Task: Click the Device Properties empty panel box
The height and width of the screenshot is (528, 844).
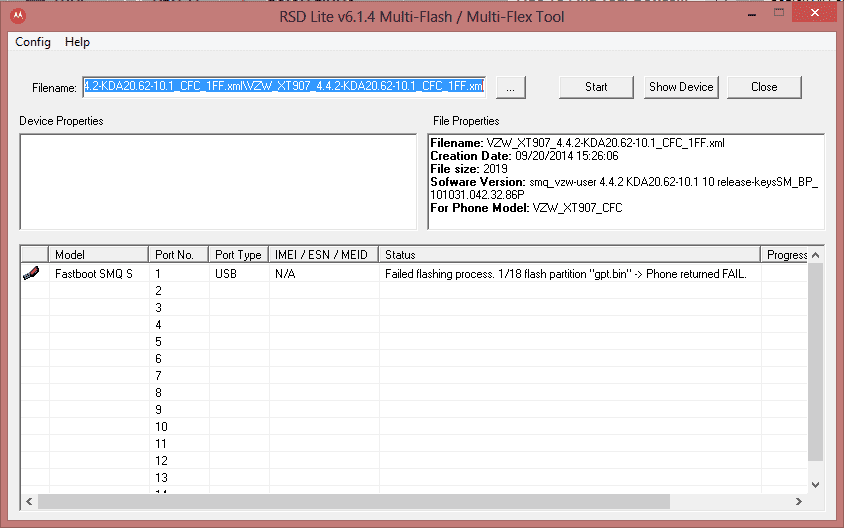Action: 218,182
